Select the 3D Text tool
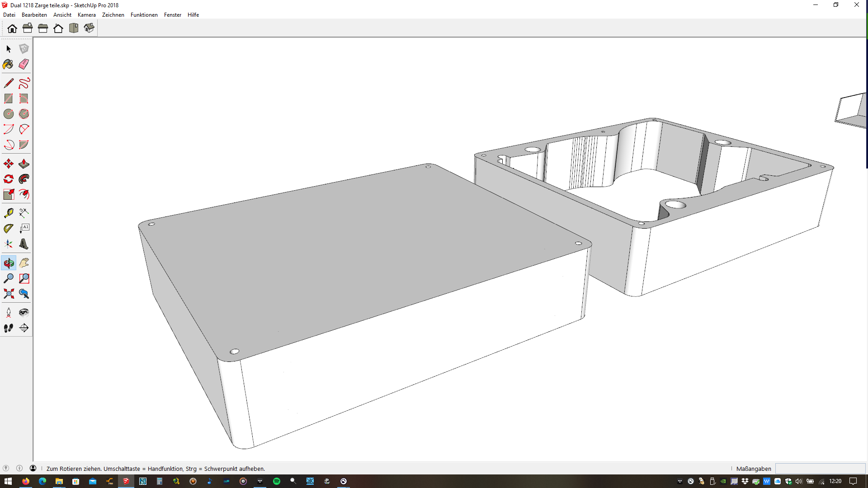Viewport: 868px width, 488px height. (x=24, y=244)
